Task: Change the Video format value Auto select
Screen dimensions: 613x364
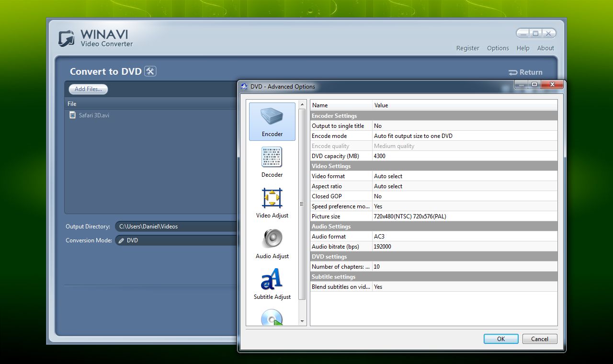Action: pyautogui.click(x=465, y=176)
